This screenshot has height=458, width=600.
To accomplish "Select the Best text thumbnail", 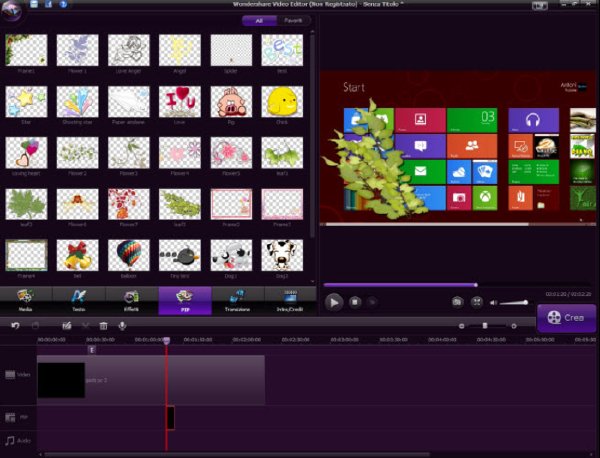I will [x=282, y=50].
